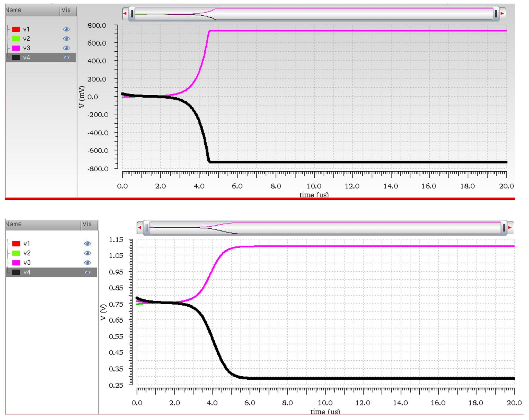The image size is (529, 420).
Task: Click left red arrow of upper zoom bar
Action: (125, 13)
